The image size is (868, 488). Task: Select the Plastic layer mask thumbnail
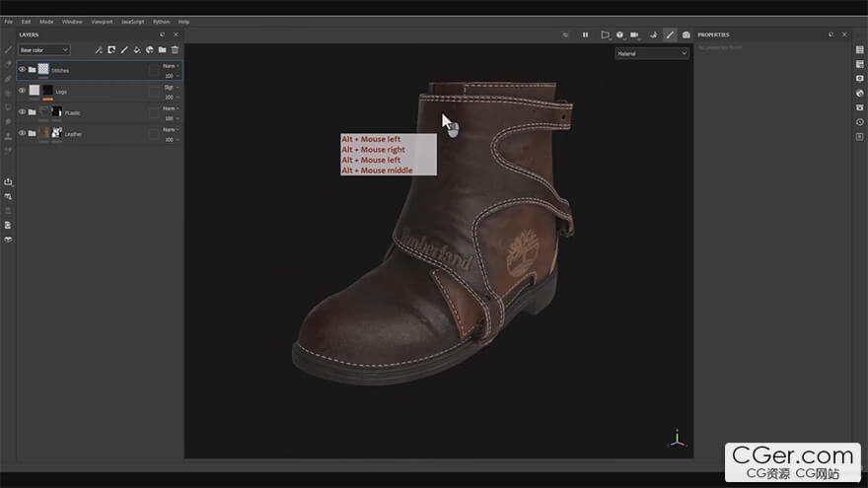click(x=56, y=111)
